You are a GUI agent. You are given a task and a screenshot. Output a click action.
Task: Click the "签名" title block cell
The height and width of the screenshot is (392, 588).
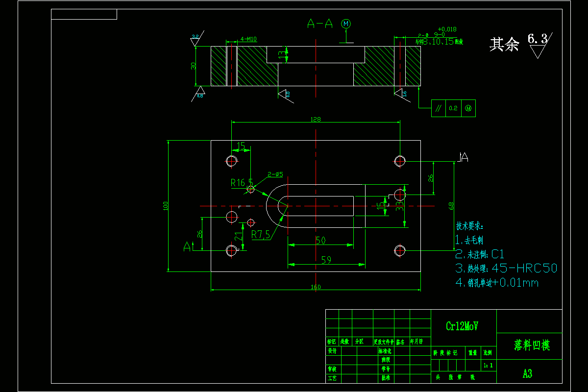click(x=400, y=341)
